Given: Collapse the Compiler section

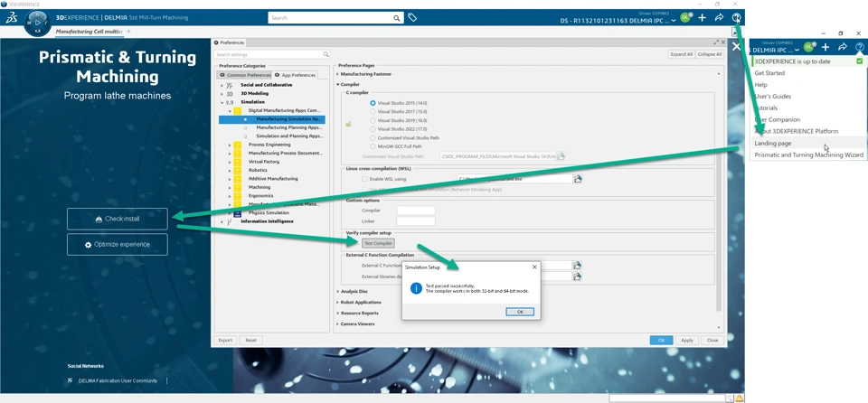Looking at the screenshot, I should pos(338,85).
